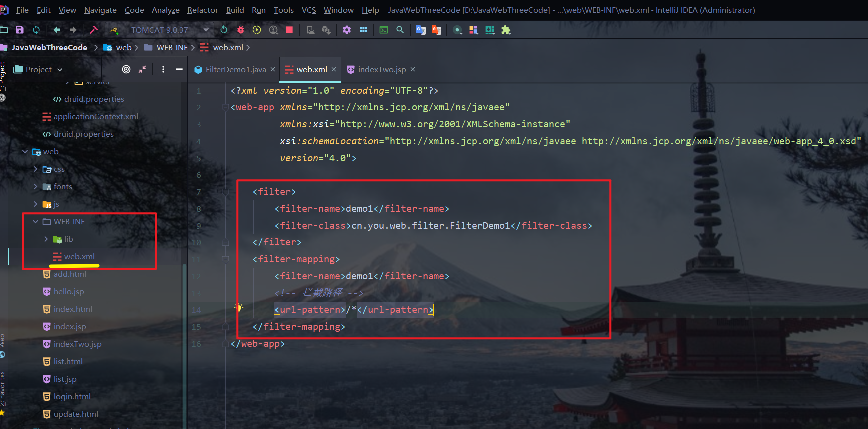Locate opened file with target icon
The image size is (868, 429).
tap(126, 69)
